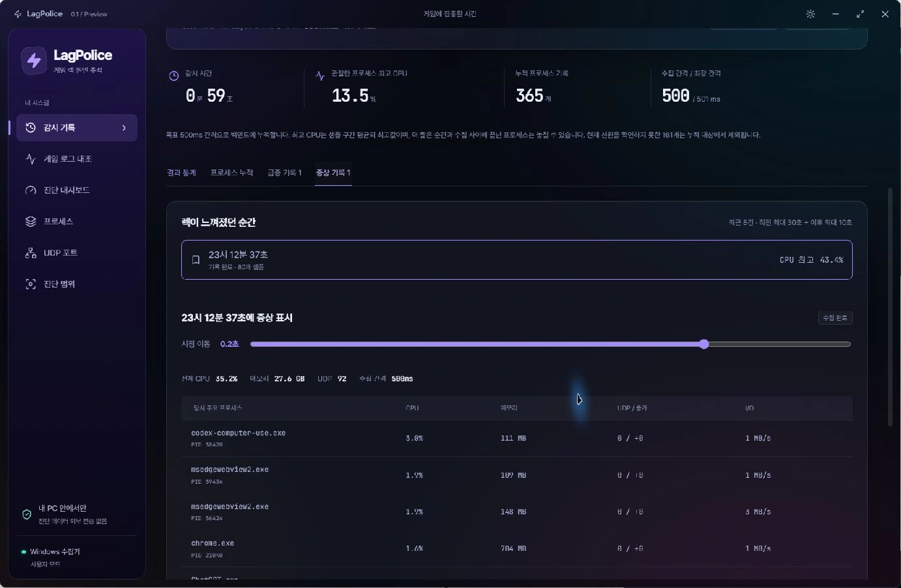The width and height of the screenshot is (901, 588).
Task: Click the expand window icon in title bar
Action: coord(861,14)
